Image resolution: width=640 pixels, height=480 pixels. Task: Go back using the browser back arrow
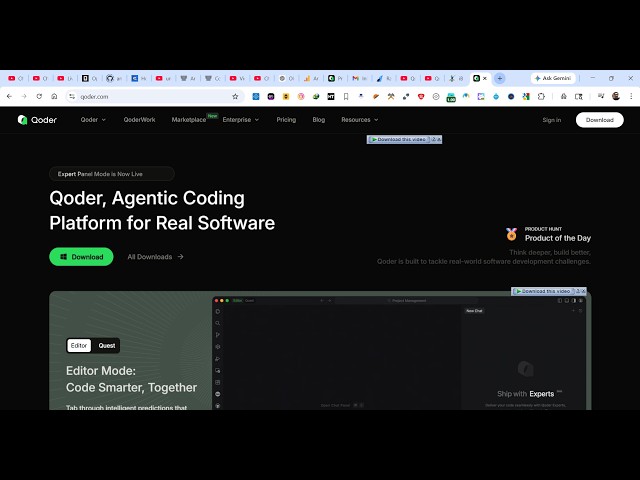coord(9,96)
